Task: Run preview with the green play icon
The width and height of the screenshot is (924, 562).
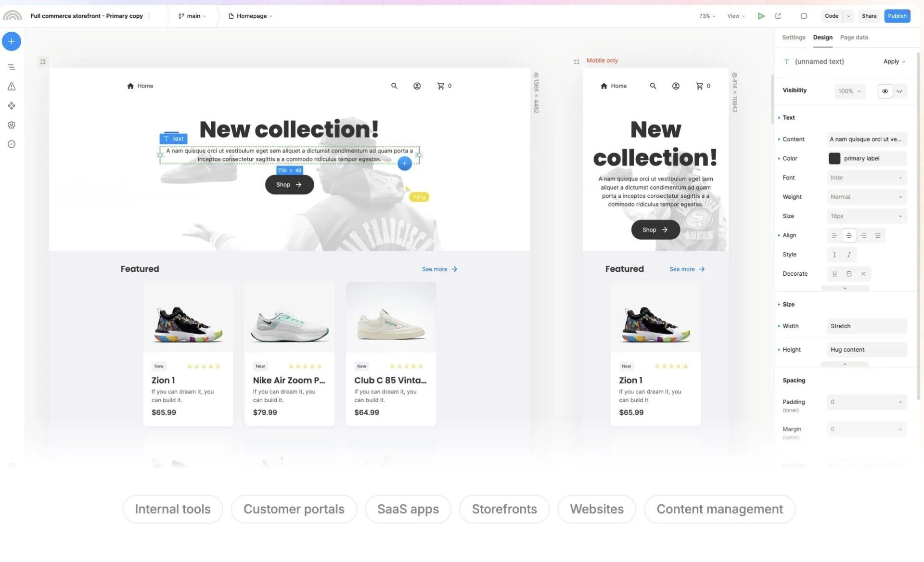Action: click(x=761, y=16)
